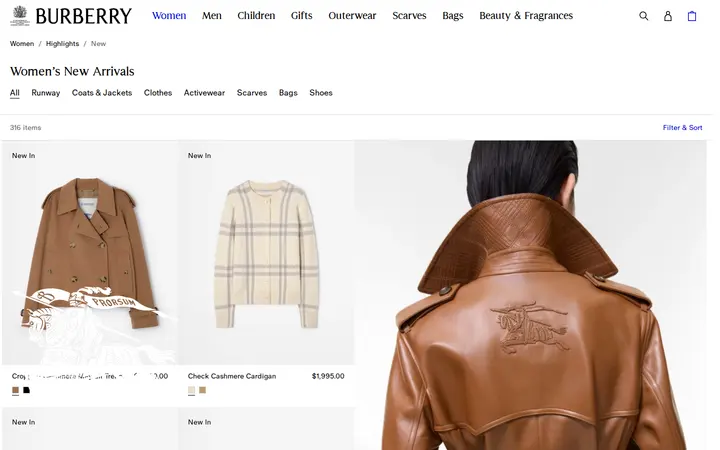
Task: Open the Beauty & Fragrances menu
Action: point(526,16)
